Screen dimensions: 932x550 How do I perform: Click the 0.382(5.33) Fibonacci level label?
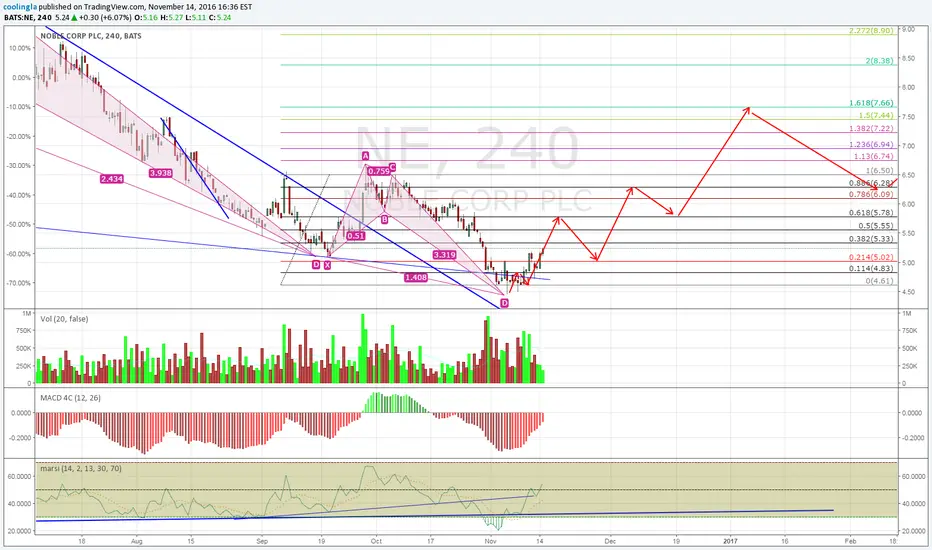click(x=871, y=239)
